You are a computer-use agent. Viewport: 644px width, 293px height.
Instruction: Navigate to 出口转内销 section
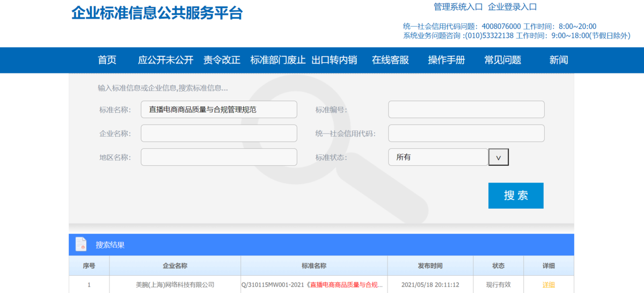coord(334,60)
